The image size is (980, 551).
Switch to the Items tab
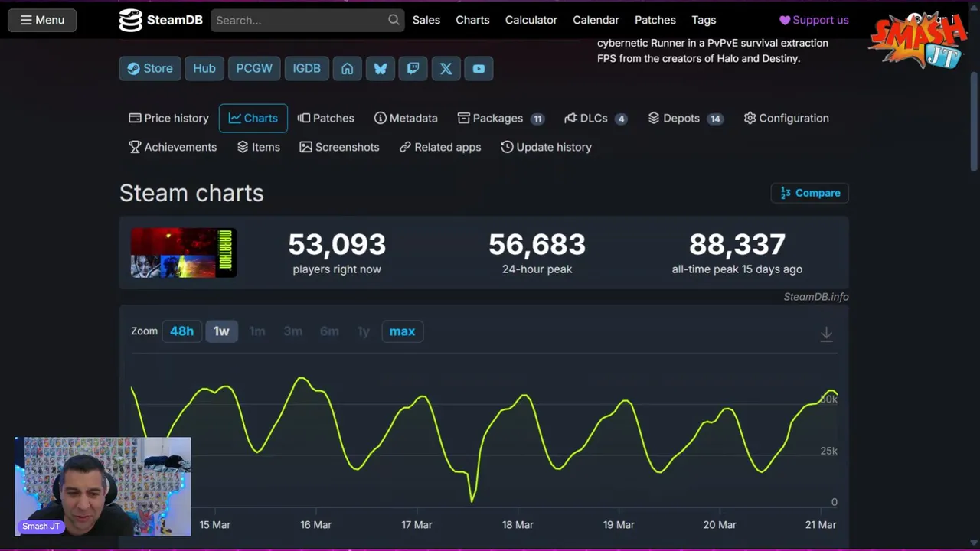coord(259,147)
